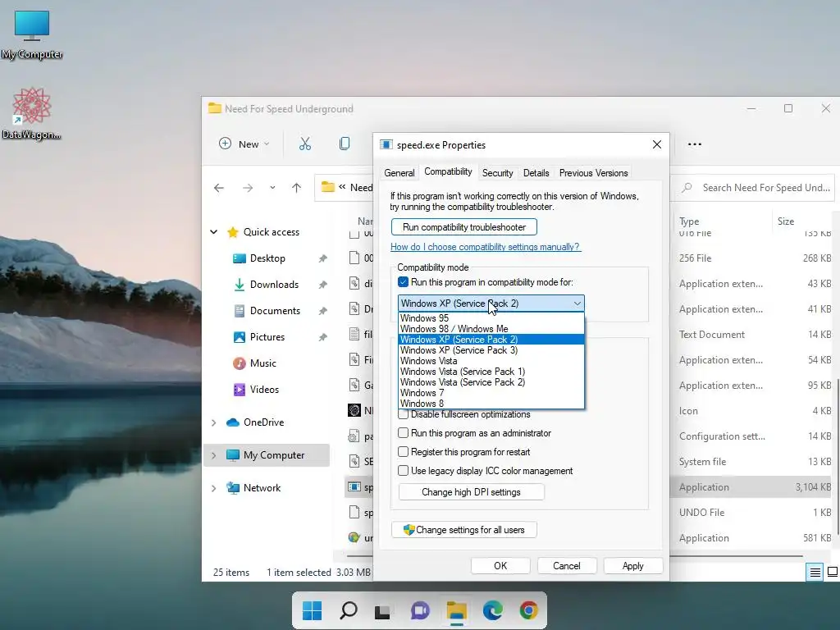Image resolution: width=840 pixels, height=630 pixels.
Task: Open Music in the Explorer sidebar
Action: 262,363
